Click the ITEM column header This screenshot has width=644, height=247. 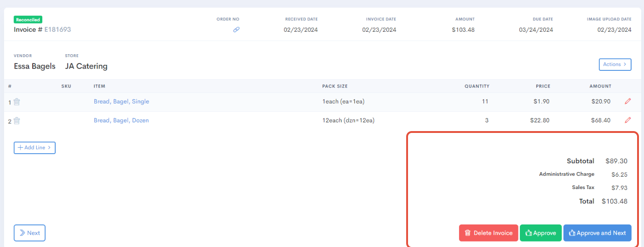click(x=99, y=86)
